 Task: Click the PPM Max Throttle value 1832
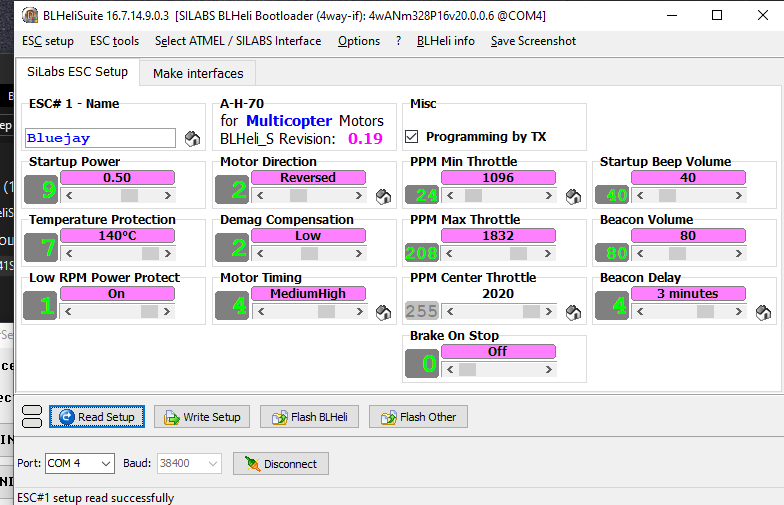point(498,236)
